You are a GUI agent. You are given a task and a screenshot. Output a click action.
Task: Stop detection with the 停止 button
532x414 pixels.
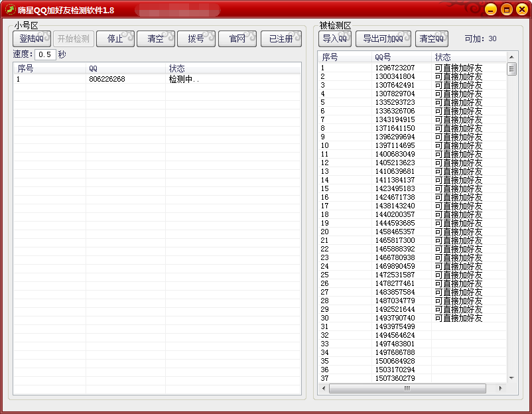[115, 38]
